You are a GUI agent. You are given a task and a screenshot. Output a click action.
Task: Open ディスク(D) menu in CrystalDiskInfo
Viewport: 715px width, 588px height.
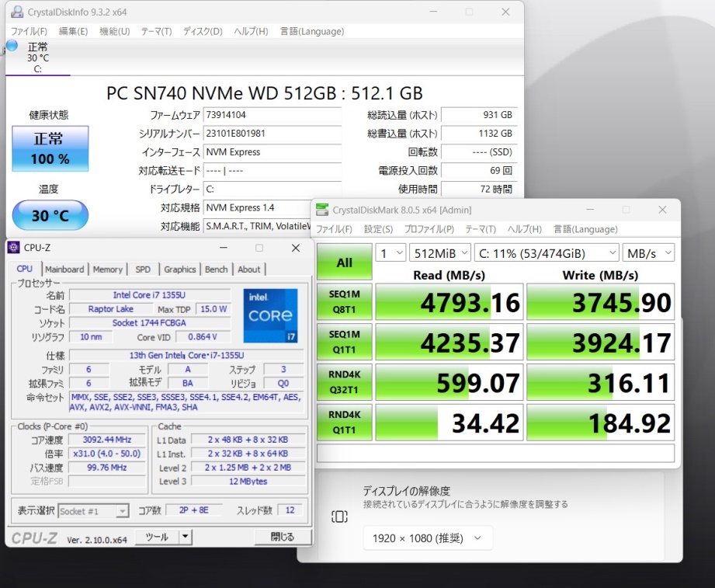203,32
